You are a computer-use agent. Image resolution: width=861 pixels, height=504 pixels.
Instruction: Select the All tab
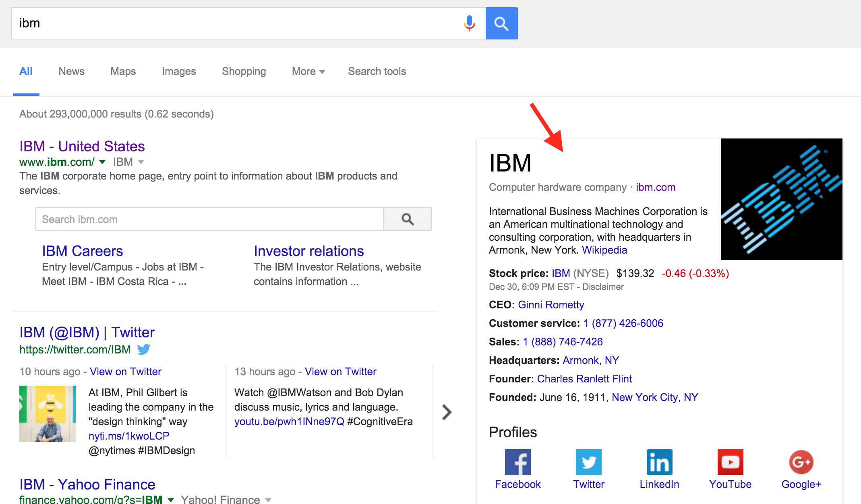26,72
